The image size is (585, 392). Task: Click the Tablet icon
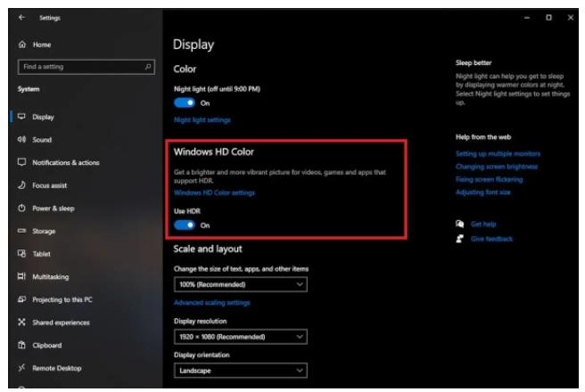(x=21, y=253)
